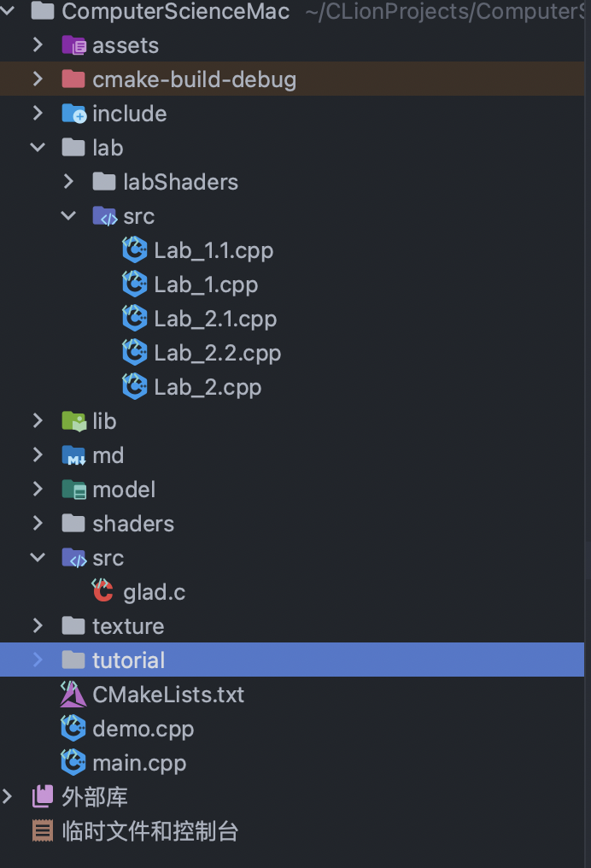Expand the labShaders folder

68,182
